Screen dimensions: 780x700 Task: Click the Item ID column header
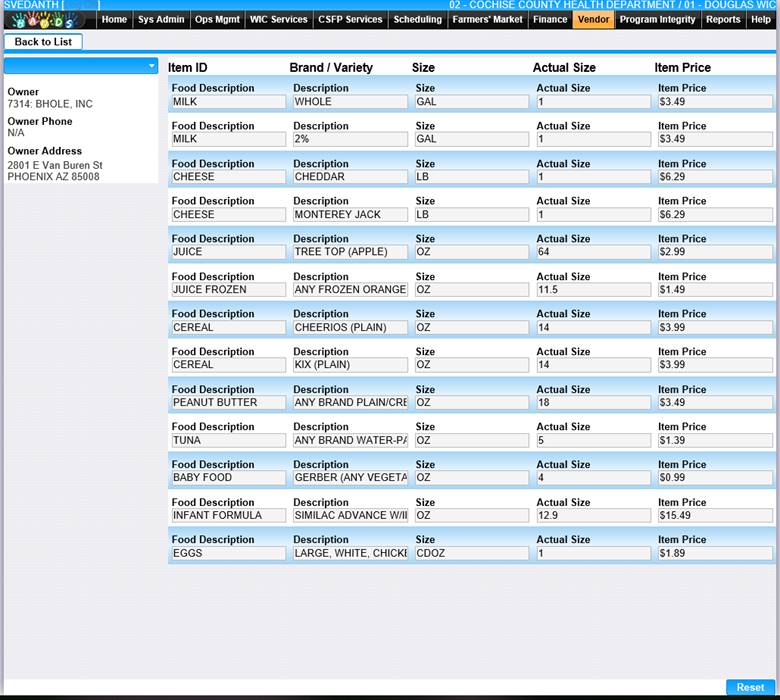pyautogui.click(x=188, y=68)
